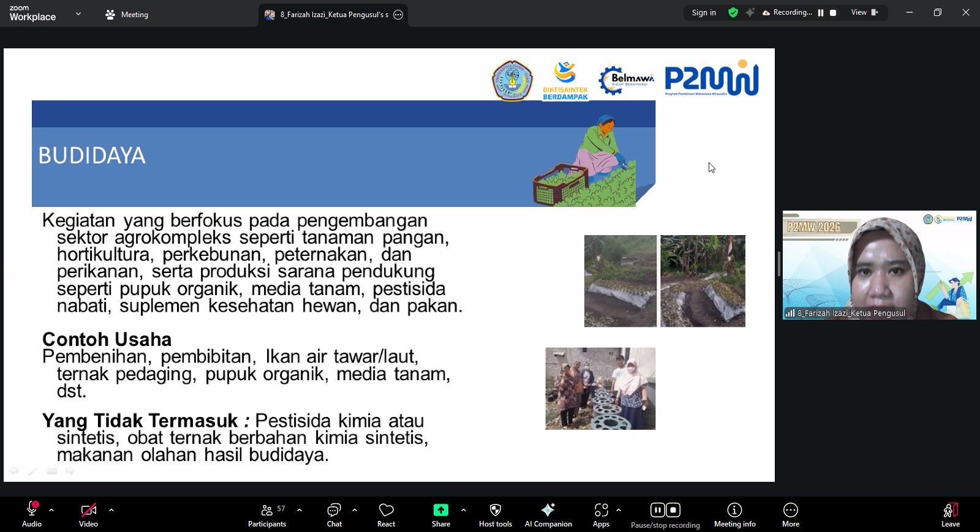Image resolution: width=980 pixels, height=532 pixels.
Task: Unmute the microphone via Audio button
Action: click(32, 515)
